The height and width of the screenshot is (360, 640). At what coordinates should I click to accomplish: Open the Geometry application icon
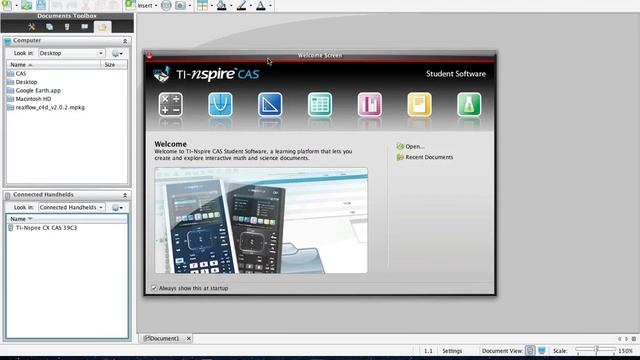(270, 104)
